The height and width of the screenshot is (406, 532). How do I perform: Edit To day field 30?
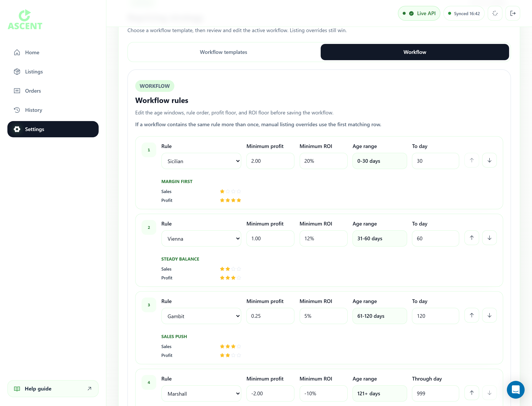[x=435, y=161]
